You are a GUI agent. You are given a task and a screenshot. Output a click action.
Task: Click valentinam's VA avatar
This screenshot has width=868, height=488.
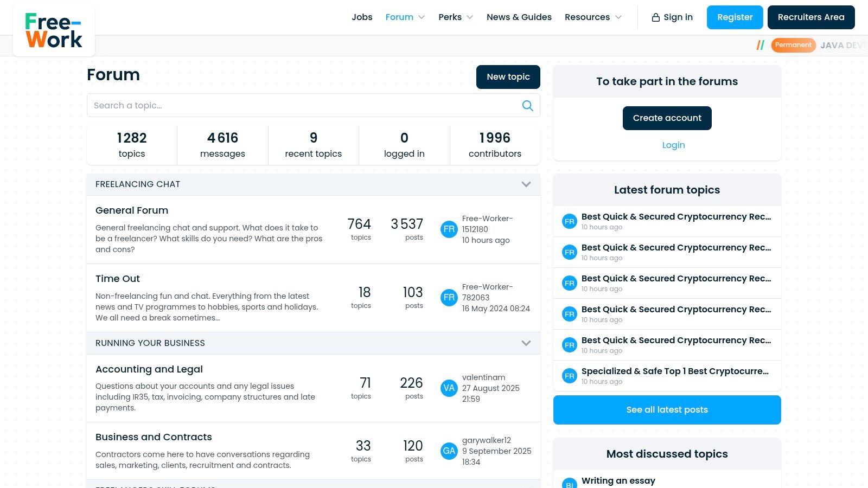click(449, 388)
